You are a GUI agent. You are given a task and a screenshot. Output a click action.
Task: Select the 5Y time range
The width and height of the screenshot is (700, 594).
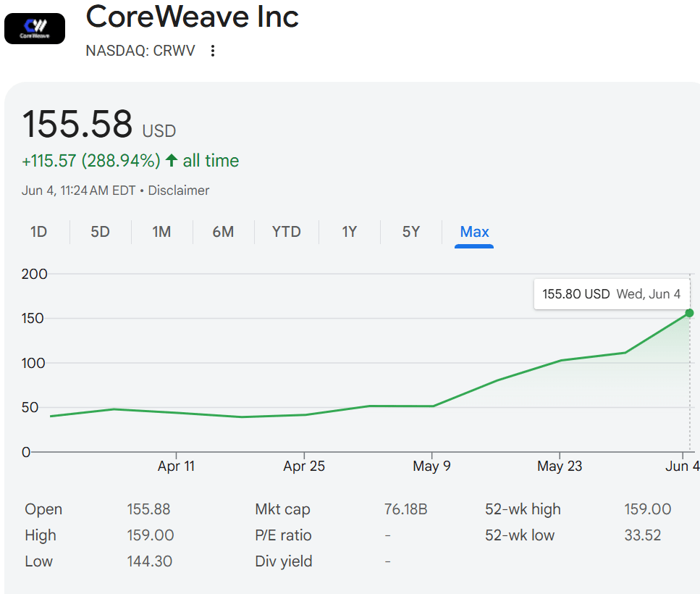pyautogui.click(x=411, y=232)
